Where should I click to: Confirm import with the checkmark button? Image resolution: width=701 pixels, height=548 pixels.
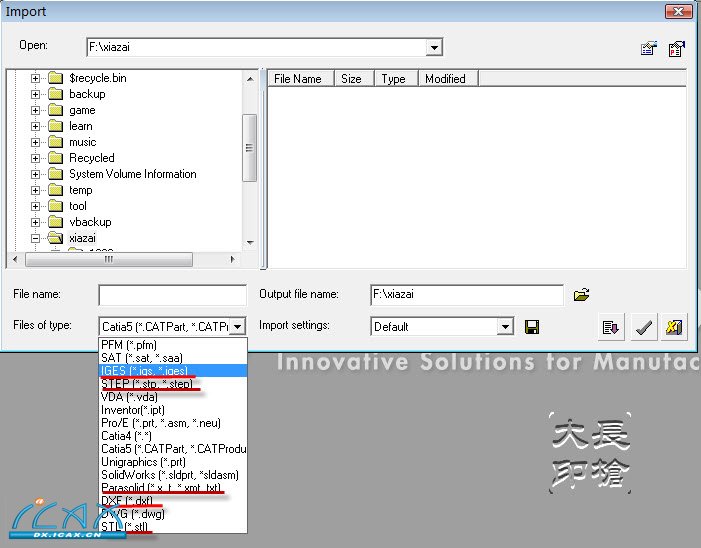[644, 328]
